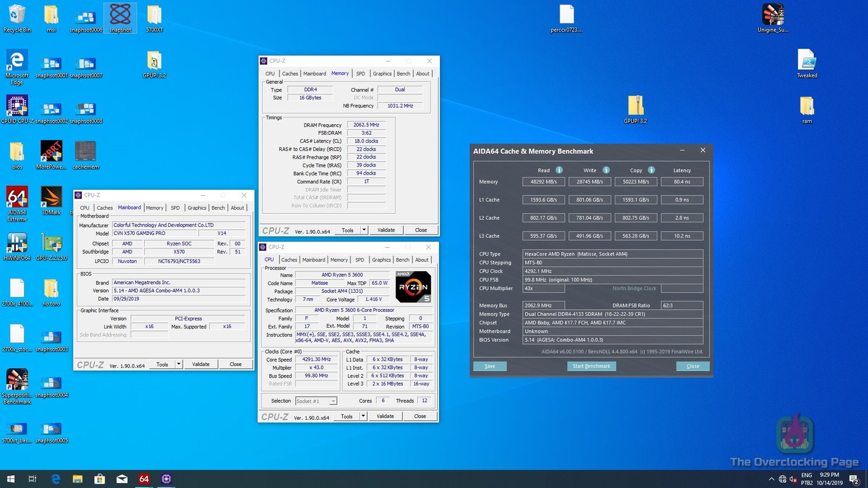Open GPU-Z 2.25.0 shortcut
The width and height of the screenshot is (868, 488).
pos(52,242)
